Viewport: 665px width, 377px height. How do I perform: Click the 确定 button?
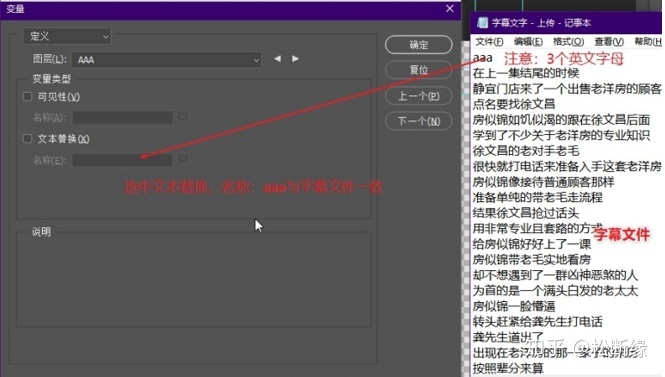[418, 45]
